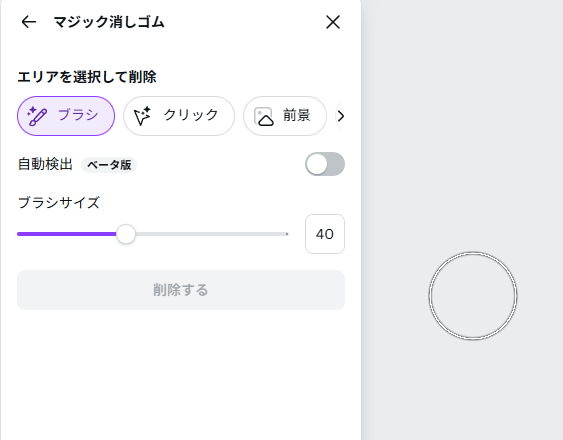Screen dimensions: 563x440
Task: Click the 削除する button
Action: [181, 290]
